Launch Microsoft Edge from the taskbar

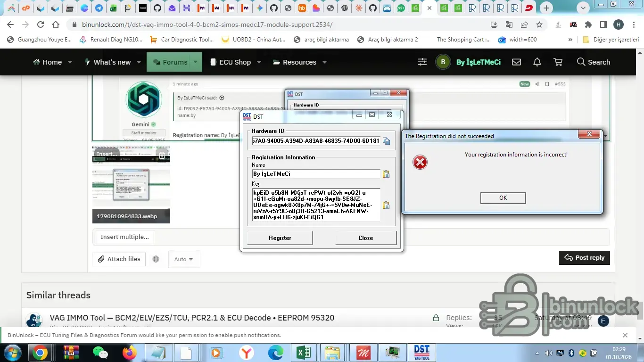point(275,353)
